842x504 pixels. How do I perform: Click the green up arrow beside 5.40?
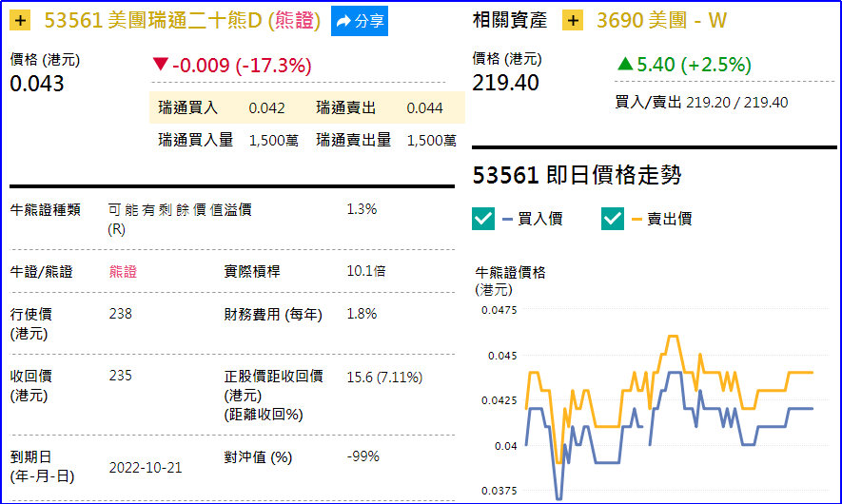624,65
